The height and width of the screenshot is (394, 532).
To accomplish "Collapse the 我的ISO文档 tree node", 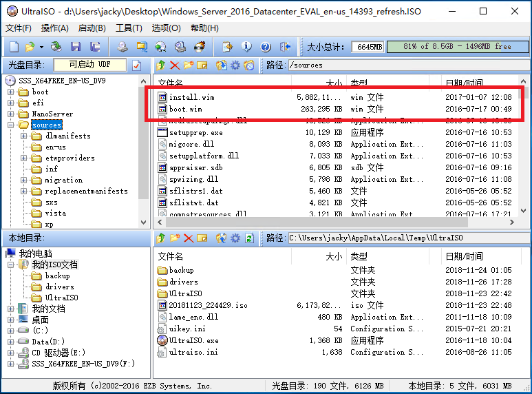I will click(x=10, y=265).
